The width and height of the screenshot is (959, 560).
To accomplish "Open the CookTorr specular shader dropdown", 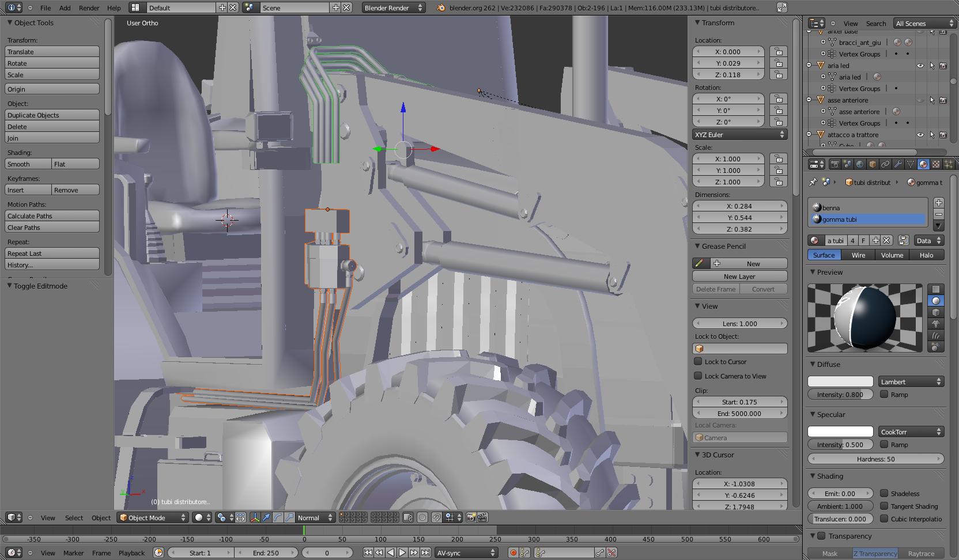I will (x=911, y=432).
